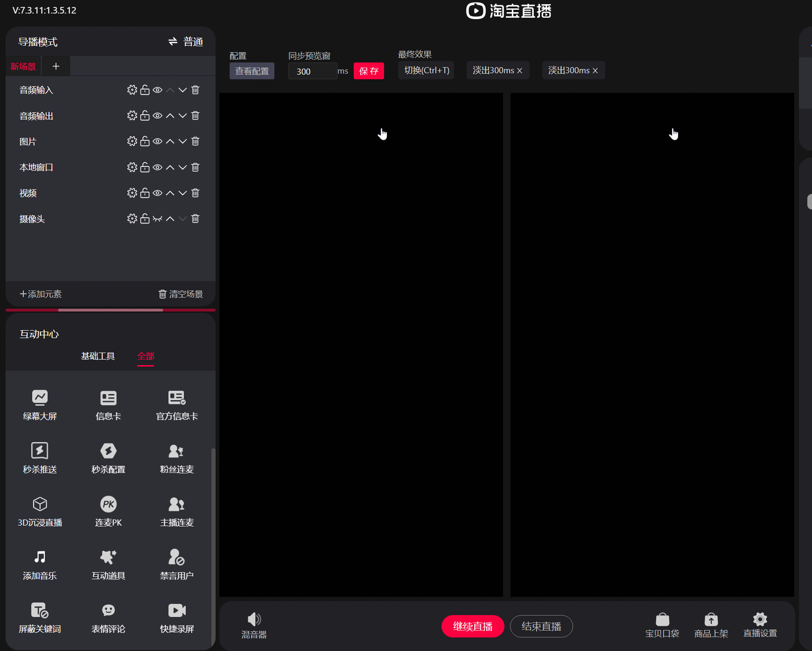
Task: Toggle visibility of 音频输出 element
Action: pos(158,115)
